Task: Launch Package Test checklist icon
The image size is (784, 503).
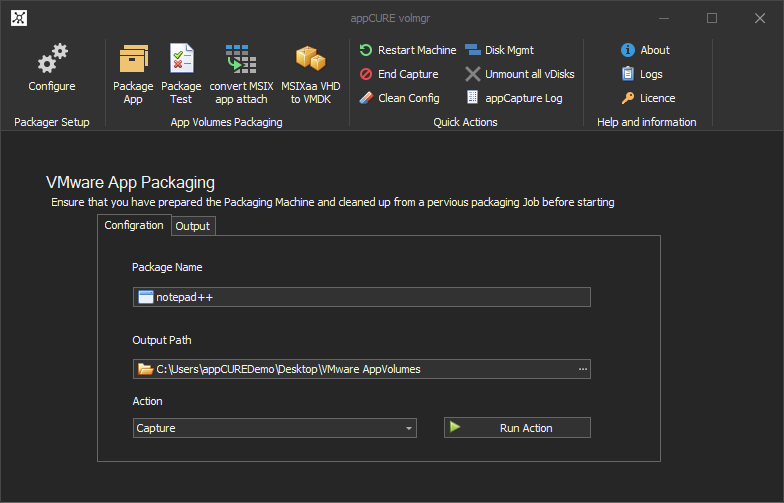Action: pyautogui.click(x=181, y=58)
